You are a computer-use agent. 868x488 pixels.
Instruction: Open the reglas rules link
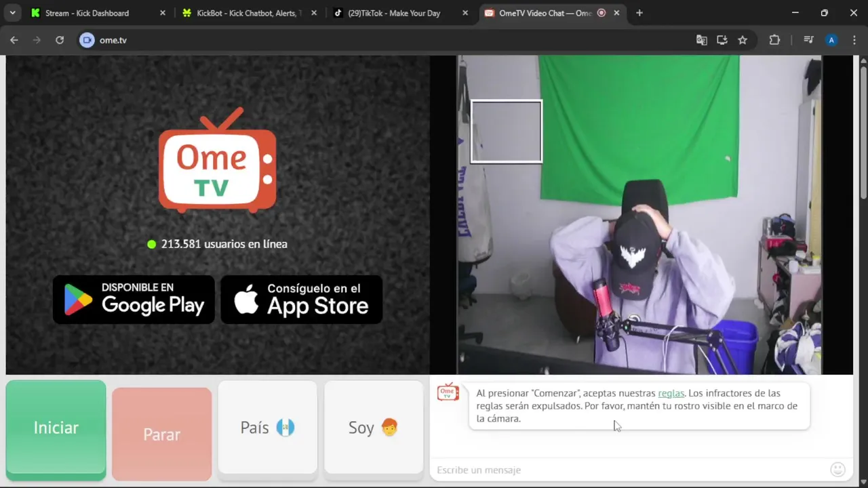click(x=671, y=393)
